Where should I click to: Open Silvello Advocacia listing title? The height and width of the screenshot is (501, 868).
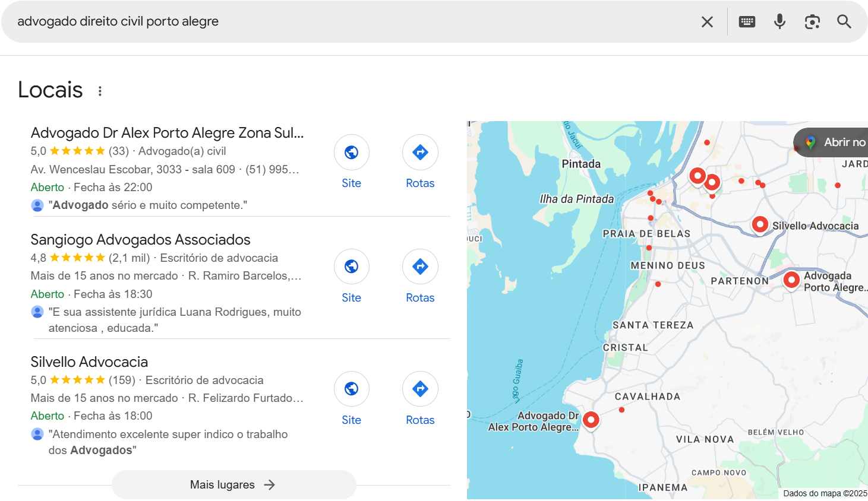[x=89, y=362]
